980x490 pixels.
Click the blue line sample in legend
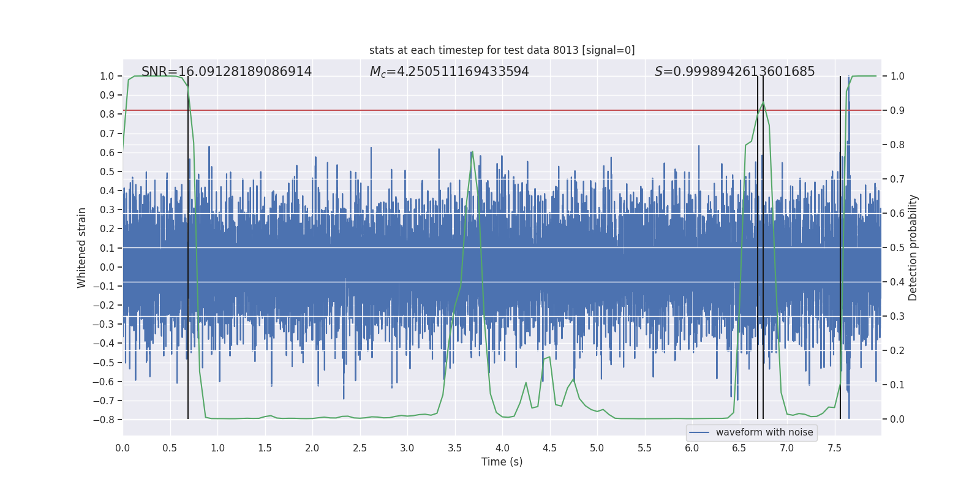coord(699,432)
